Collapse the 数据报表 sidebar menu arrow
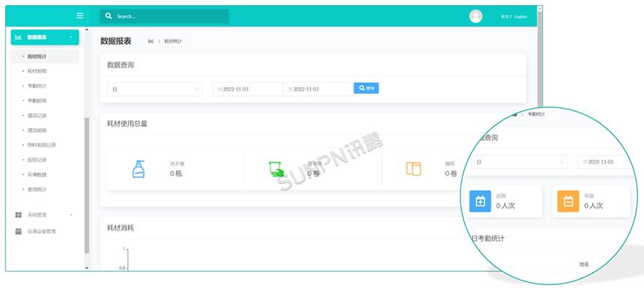Screen dimensions: 644x291 tap(71, 37)
